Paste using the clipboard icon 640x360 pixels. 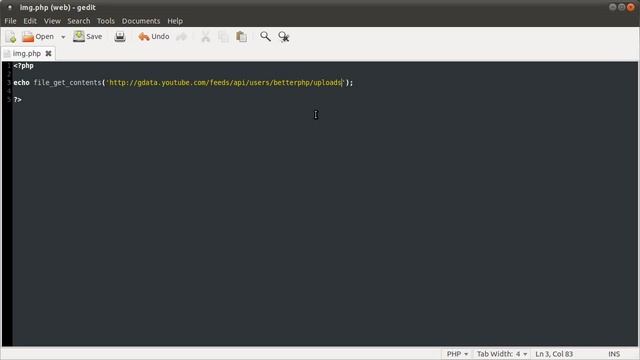pos(242,37)
